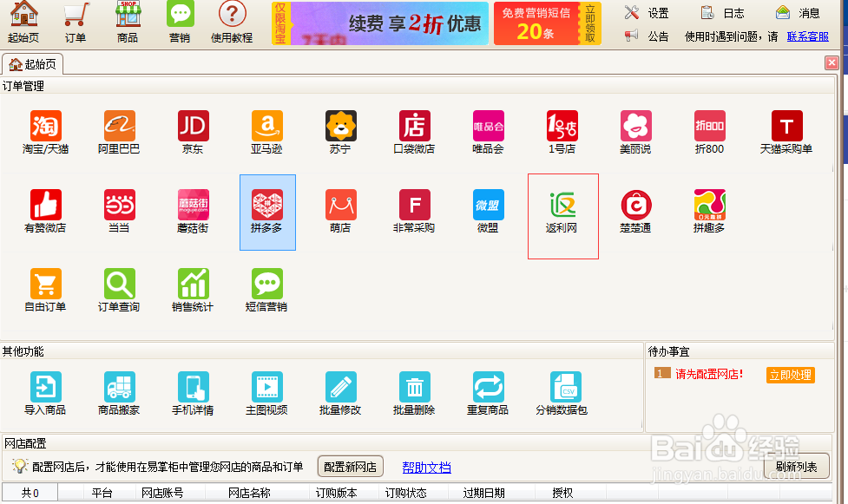Viewport: 848px width, 504px height.
Task: Open 设置 settings
Action: [647, 12]
